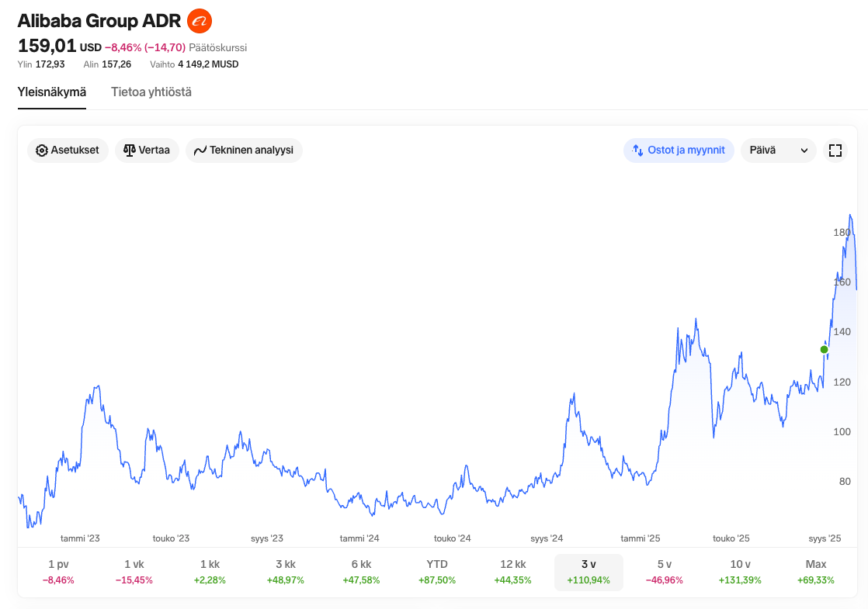
Task: Select the Yleisnäkymä overview tab
Action: (52, 92)
